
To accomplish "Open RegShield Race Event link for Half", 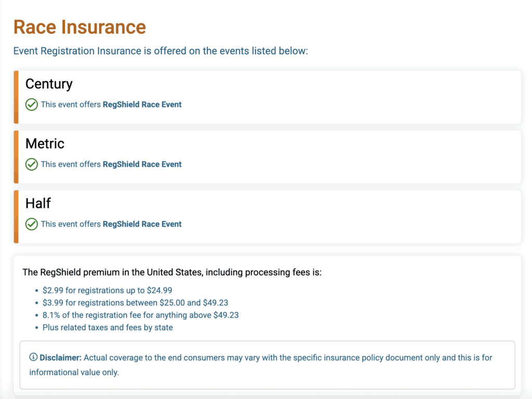I will coord(142,224).
